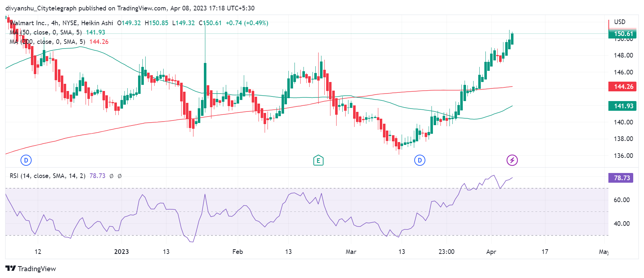The image size is (644, 278).
Task: Click the open value O149.32 in the legend
Action: [x=129, y=23]
